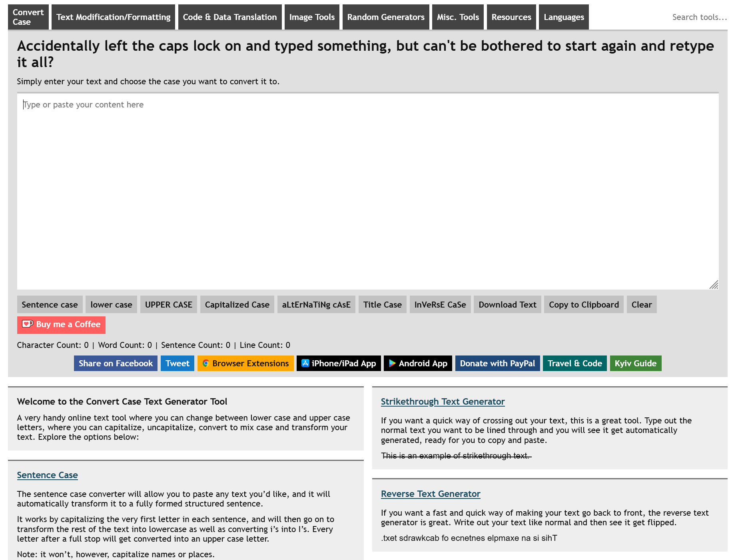The height and width of the screenshot is (560, 732).
Task: Click the Line Count: 0 text
Action: pyautogui.click(x=265, y=345)
